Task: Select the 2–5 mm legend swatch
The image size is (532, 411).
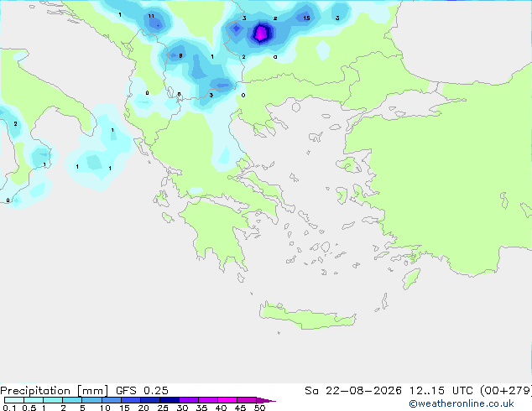Action: (x=72, y=400)
